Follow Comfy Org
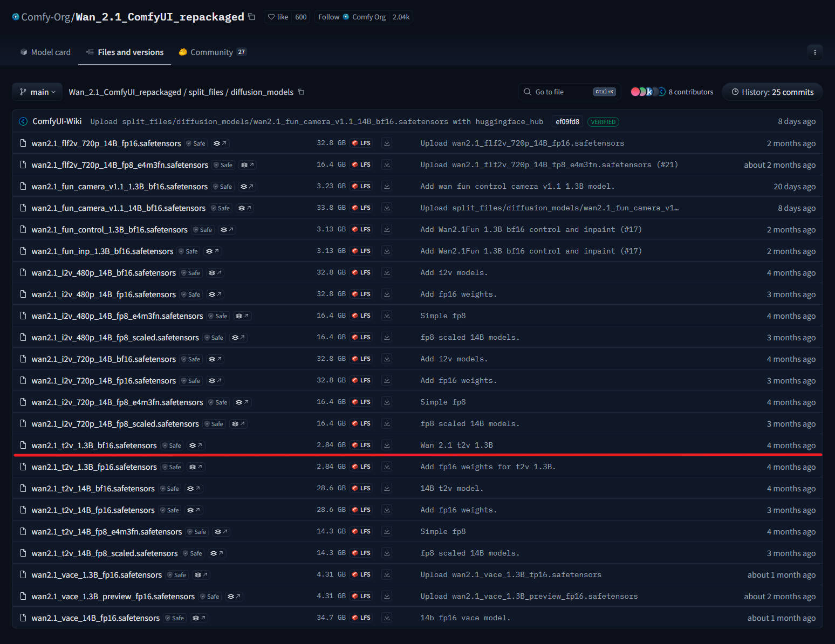Screen dimensions: 835x644 352,17
